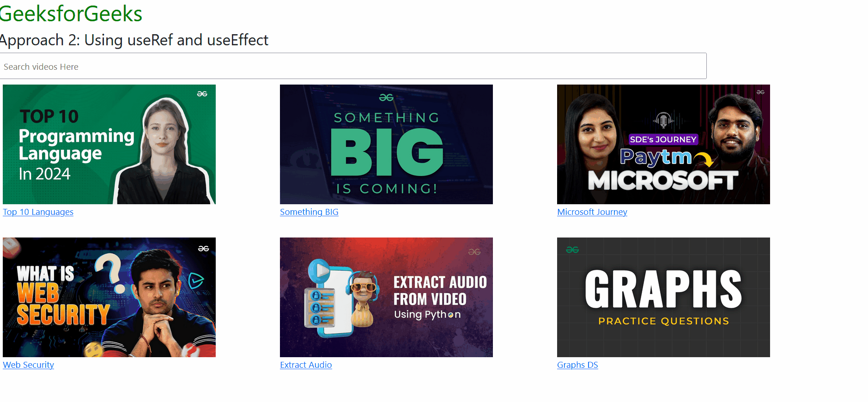Open the Graphs DS link
This screenshot has height=402, width=868.
tap(577, 365)
